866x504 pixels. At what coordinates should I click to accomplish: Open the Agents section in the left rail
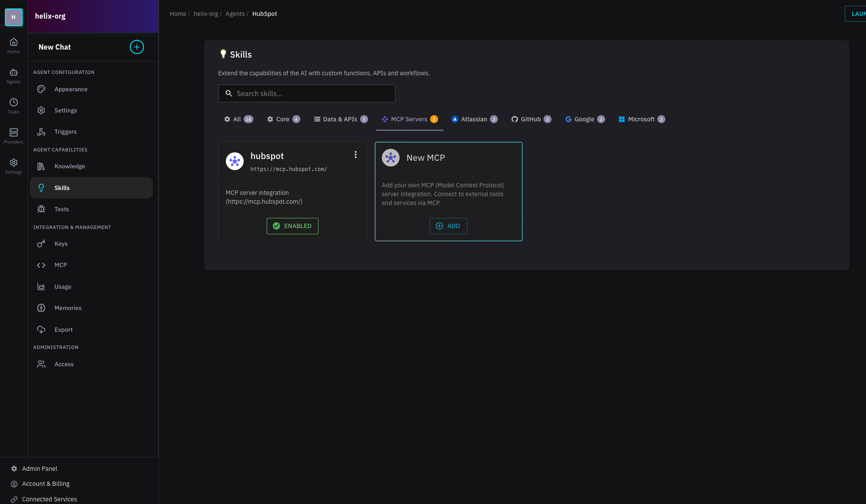coord(13,76)
